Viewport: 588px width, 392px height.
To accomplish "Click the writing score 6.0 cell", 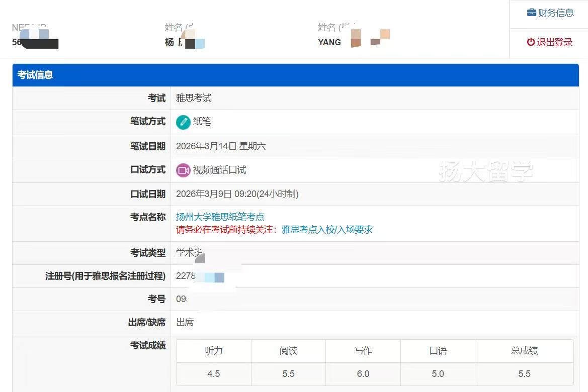I will click(x=363, y=374).
